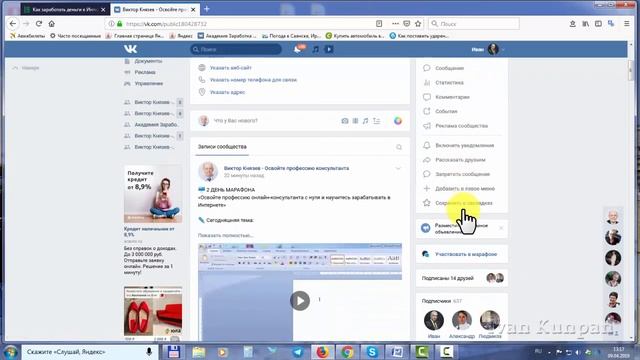Image resolution: width=640 pixels, height=360 pixels.
Task: Click the colorful circle icon in post box
Action: click(398, 121)
